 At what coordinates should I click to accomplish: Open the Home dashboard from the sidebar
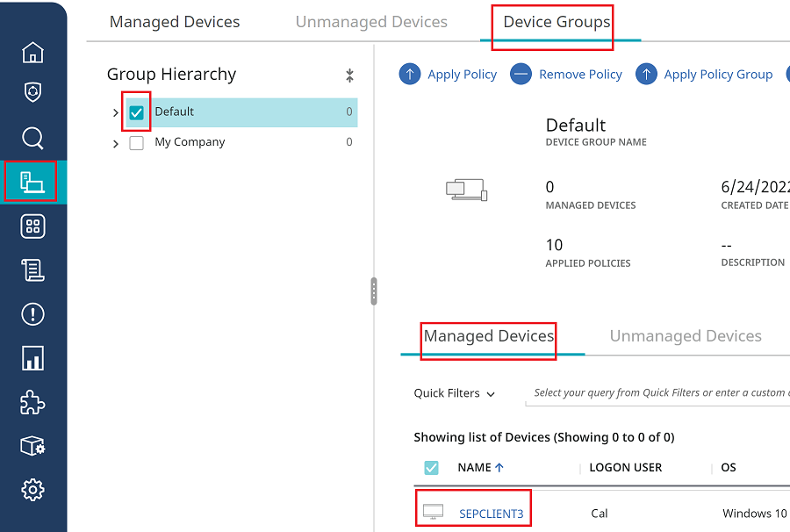point(32,53)
